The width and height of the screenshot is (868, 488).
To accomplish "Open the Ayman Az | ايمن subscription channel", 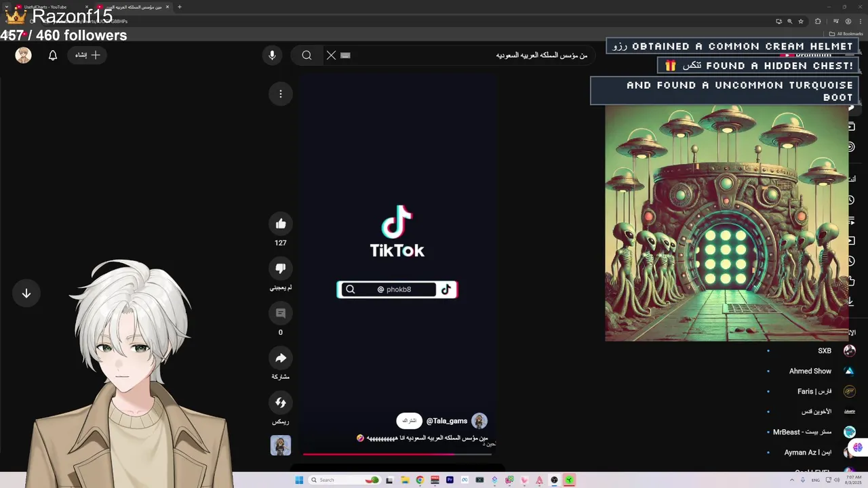I will (808, 452).
